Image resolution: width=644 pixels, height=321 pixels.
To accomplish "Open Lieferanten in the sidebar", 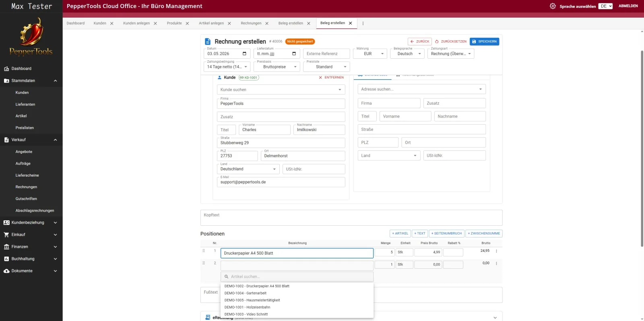I will 25,105.
